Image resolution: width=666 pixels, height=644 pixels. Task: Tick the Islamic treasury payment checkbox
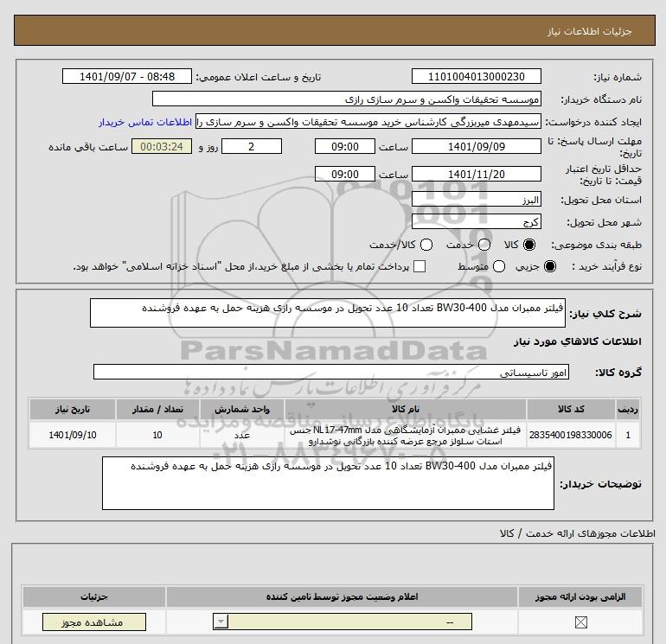[419, 266]
